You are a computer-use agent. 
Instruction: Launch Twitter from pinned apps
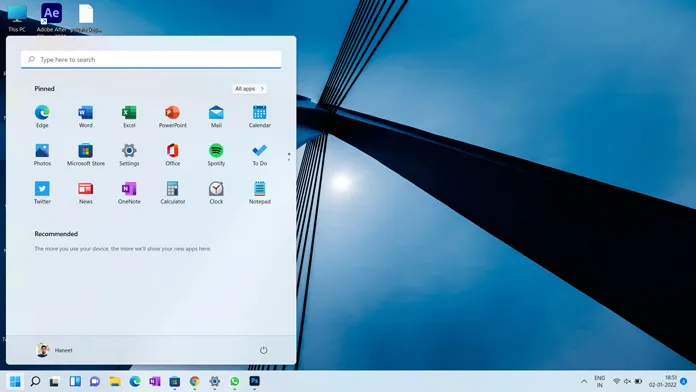(x=42, y=193)
